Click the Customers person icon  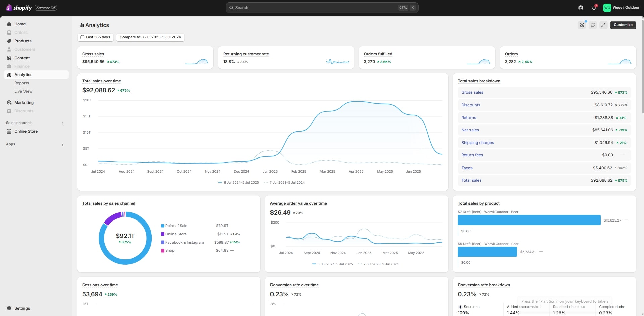coord(9,49)
